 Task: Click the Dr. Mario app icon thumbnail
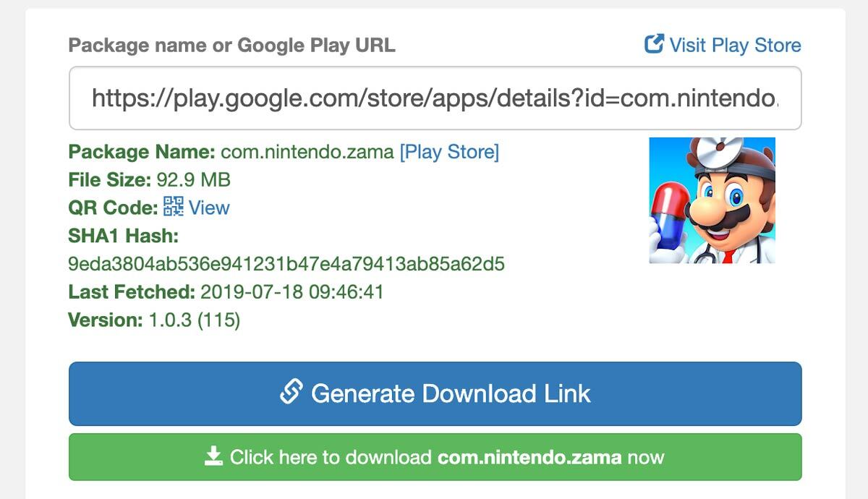coord(712,200)
